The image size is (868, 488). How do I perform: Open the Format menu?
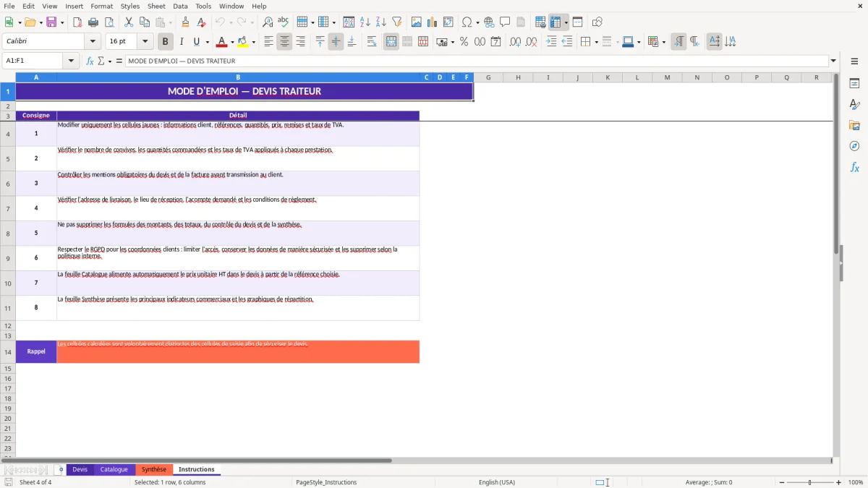pos(101,6)
